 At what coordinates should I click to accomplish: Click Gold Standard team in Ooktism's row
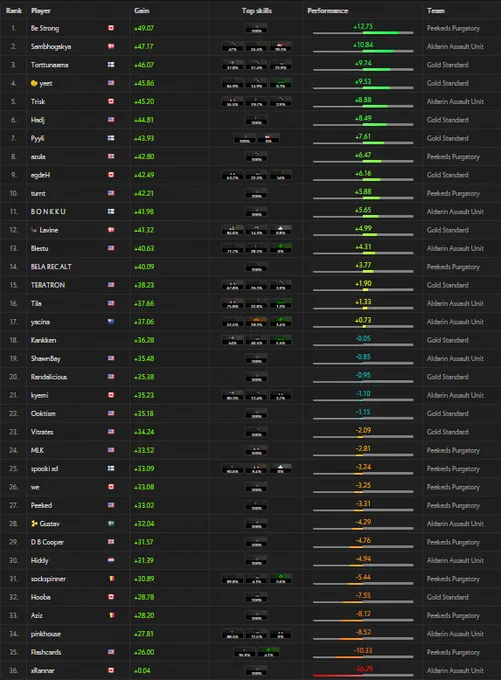(448, 413)
